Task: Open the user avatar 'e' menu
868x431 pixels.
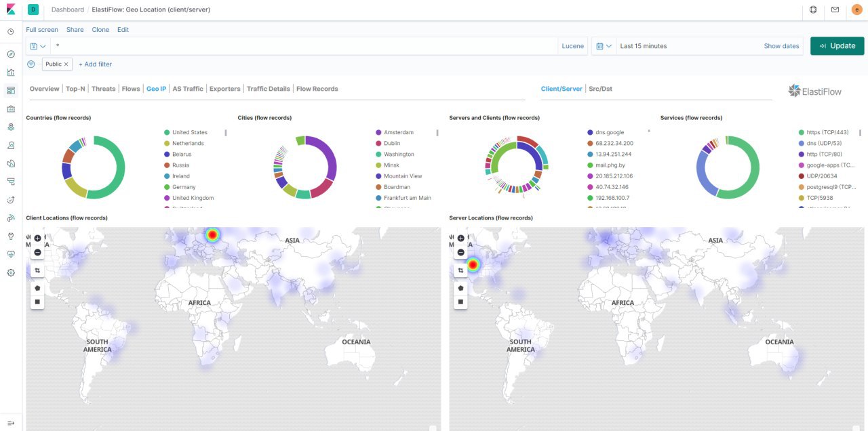Action: coord(856,9)
